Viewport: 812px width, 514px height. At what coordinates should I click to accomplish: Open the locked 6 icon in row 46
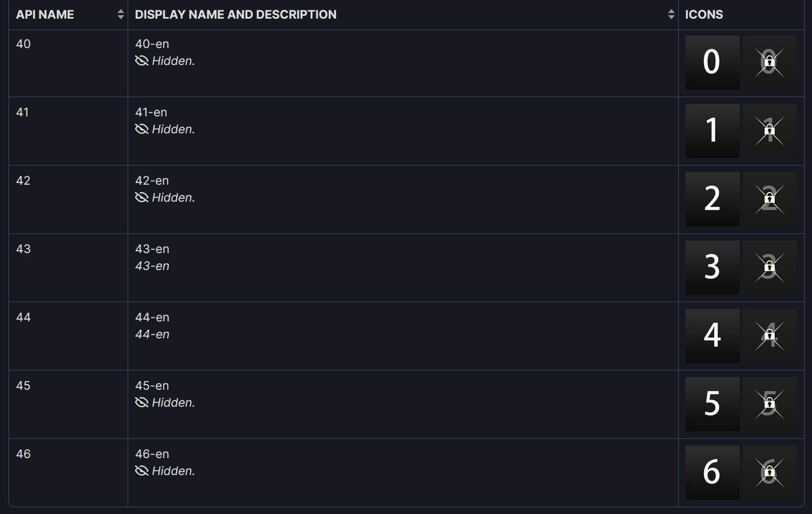point(770,473)
